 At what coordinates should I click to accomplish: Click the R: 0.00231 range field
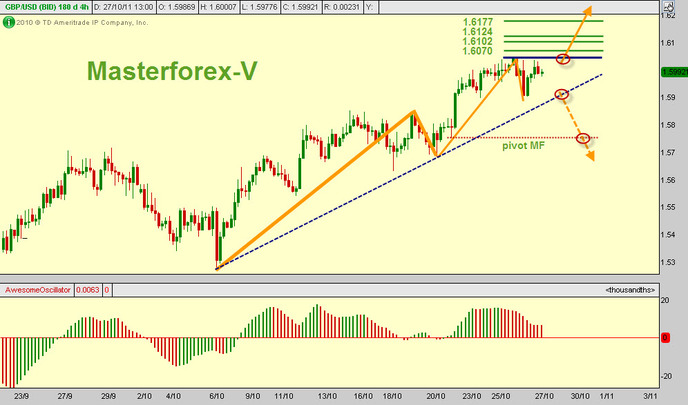pyautogui.click(x=341, y=7)
